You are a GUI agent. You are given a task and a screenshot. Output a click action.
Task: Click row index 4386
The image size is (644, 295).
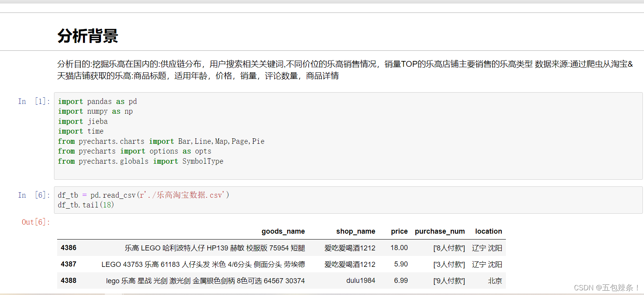click(68, 248)
